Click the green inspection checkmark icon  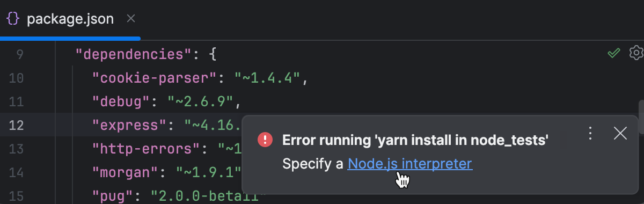[x=614, y=53]
